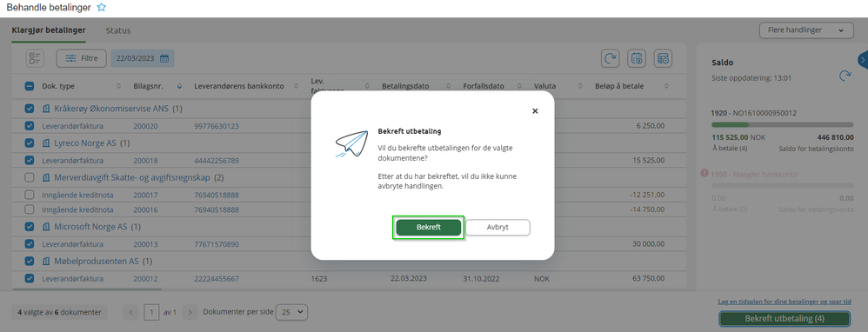Viewport: 868px width, 332px height.
Task: Uncheck invoice 200012 row checkbox
Action: [x=30, y=278]
